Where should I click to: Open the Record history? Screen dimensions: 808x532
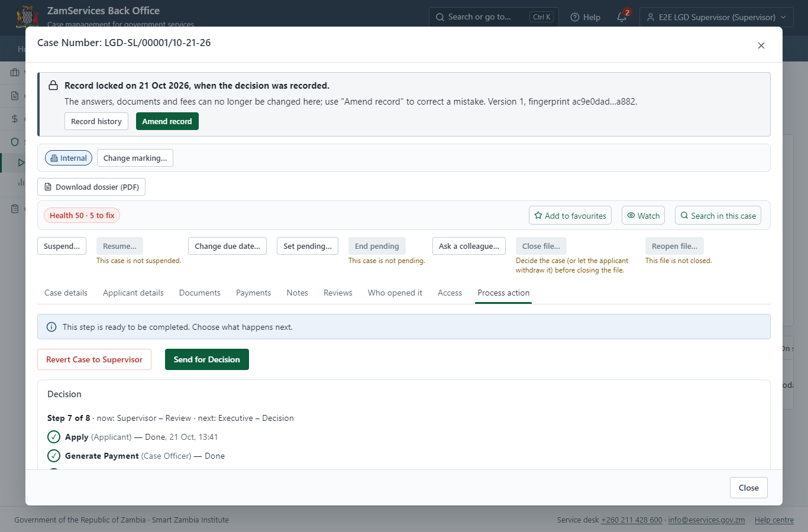point(96,121)
